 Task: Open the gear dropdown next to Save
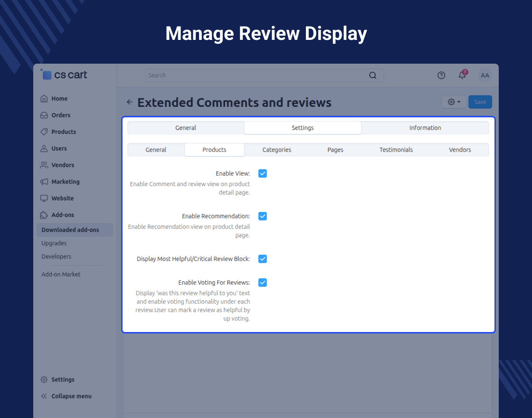(x=454, y=102)
